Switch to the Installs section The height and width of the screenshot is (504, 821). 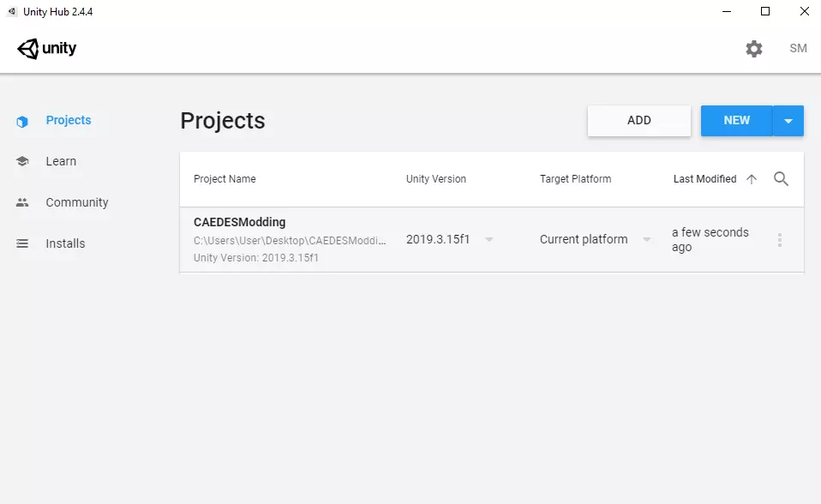tap(65, 244)
